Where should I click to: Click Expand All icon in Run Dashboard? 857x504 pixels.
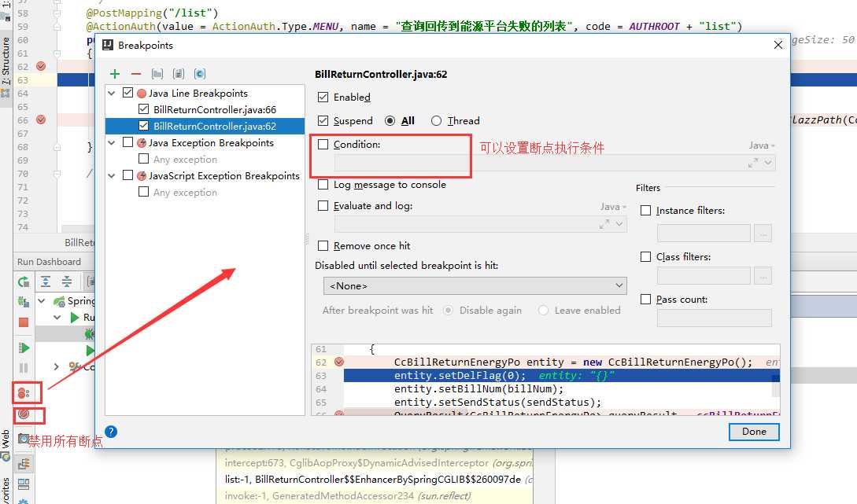[x=46, y=281]
